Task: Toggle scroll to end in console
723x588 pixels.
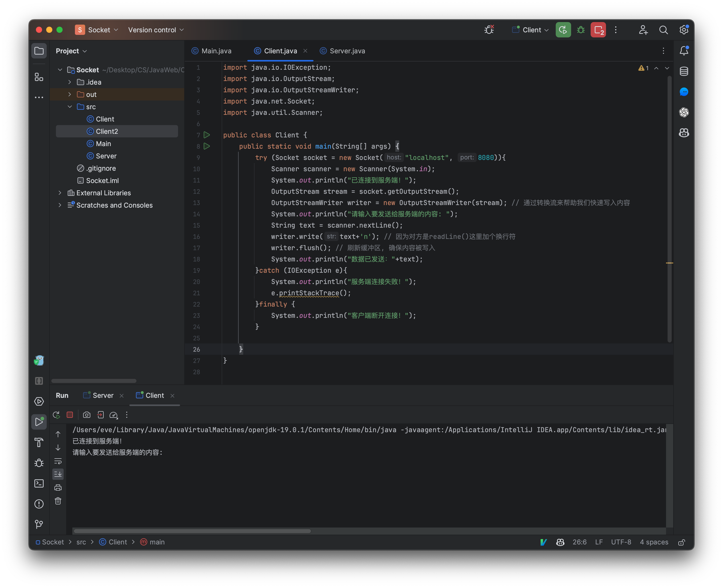Action: pyautogui.click(x=58, y=474)
